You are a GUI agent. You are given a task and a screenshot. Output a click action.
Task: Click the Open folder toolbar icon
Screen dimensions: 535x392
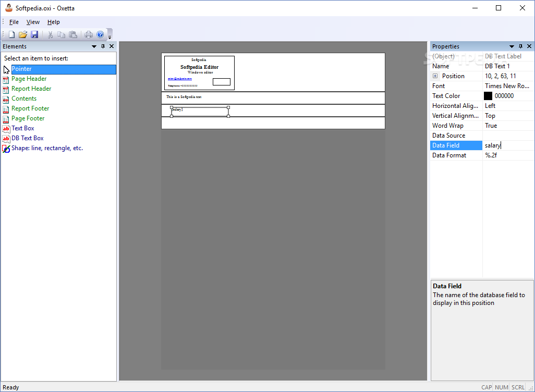pos(23,34)
